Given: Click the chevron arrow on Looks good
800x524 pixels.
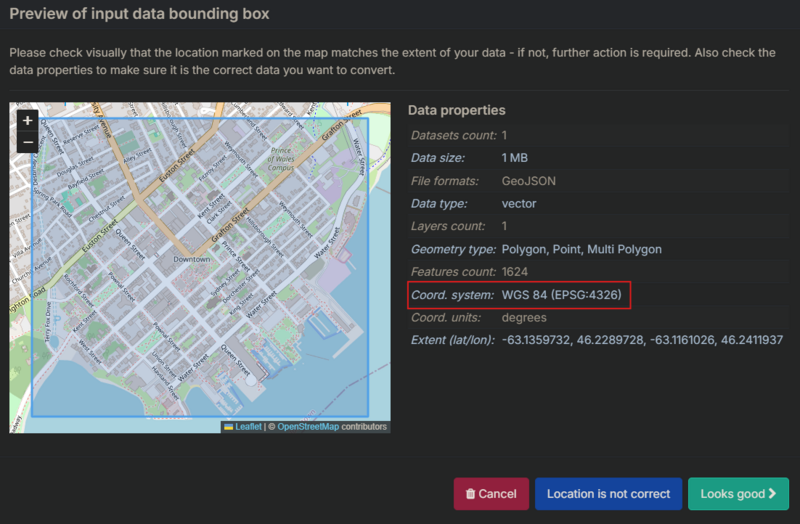Looking at the screenshot, I should [772, 494].
